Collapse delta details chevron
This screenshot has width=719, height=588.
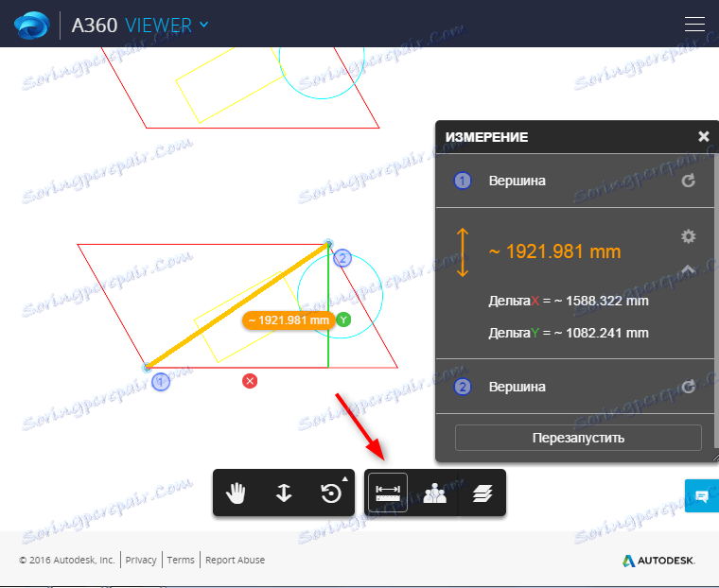tap(689, 269)
